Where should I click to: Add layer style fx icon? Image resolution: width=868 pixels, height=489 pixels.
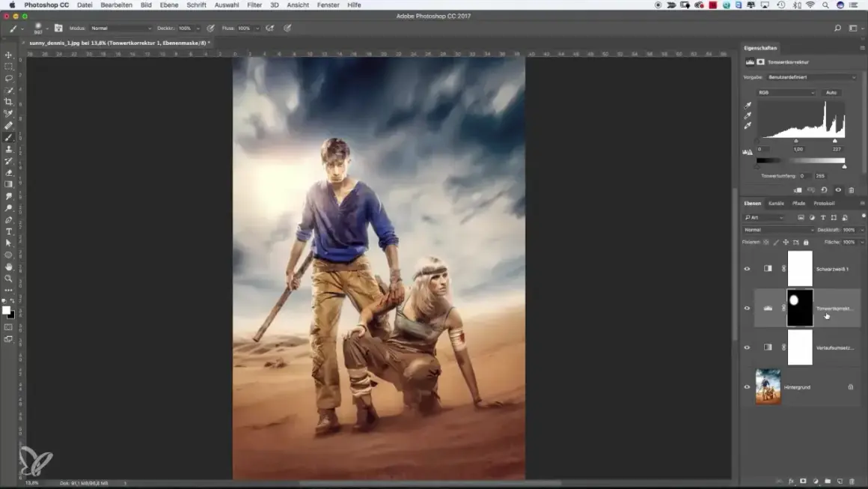pyautogui.click(x=791, y=482)
